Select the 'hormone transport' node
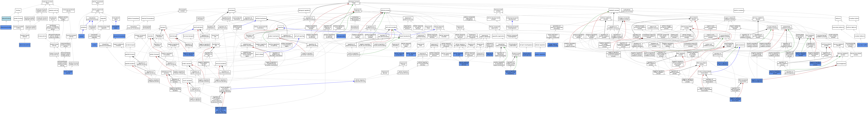Viewport: 868px width, 114px height. click(188, 36)
